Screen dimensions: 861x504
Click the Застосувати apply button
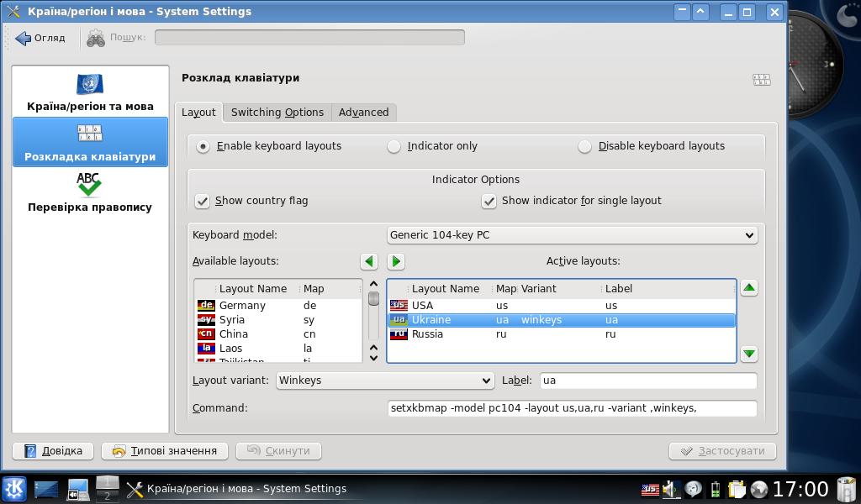[722, 451]
